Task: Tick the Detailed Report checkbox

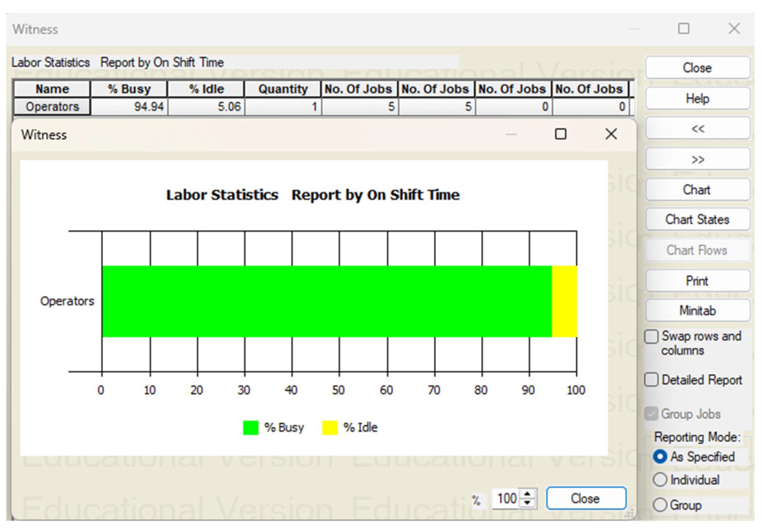Action: [x=651, y=380]
